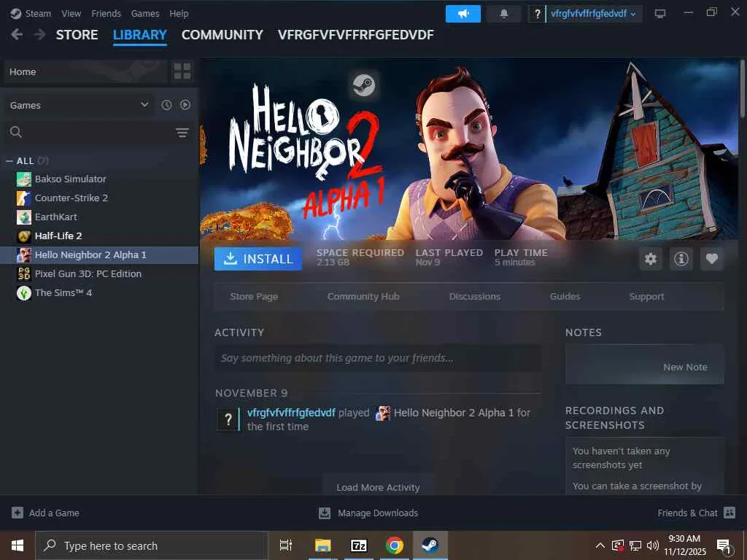Image resolution: width=747 pixels, height=560 pixels.
Task: Click The Sims 4 game icon
Action: pos(24,293)
